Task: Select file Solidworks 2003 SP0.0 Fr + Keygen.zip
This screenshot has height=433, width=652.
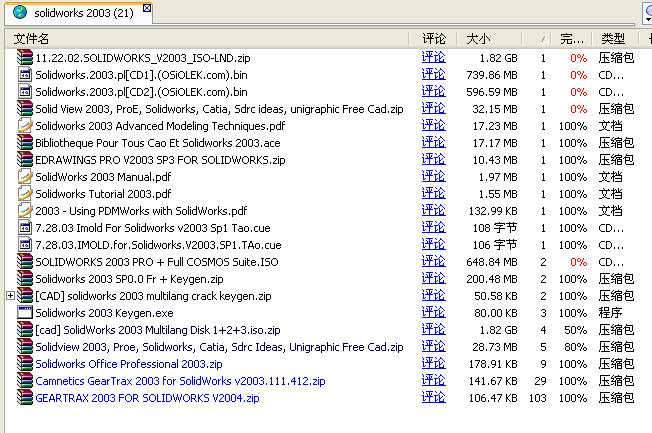Action: (x=129, y=280)
